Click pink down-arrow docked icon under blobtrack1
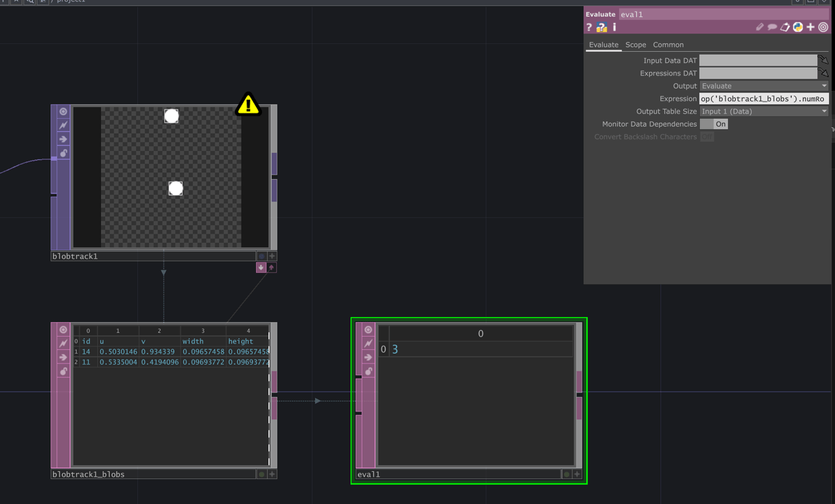The width and height of the screenshot is (835, 504). click(261, 268)
